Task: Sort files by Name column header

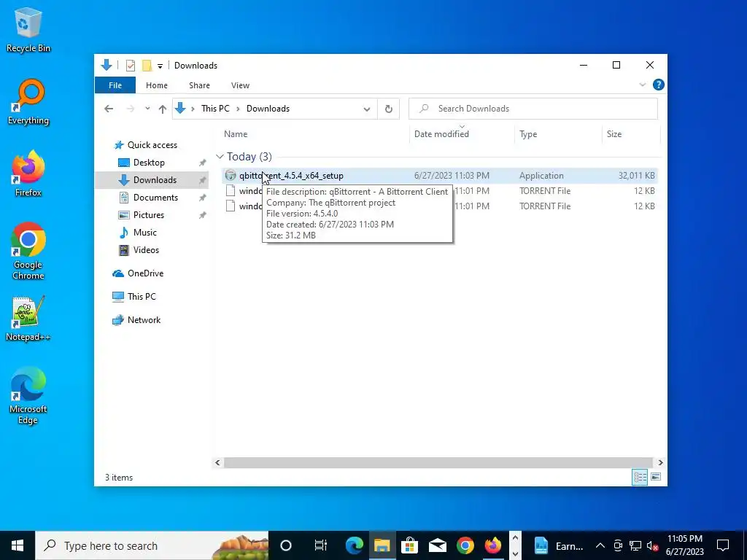Action: pos(314,134)
